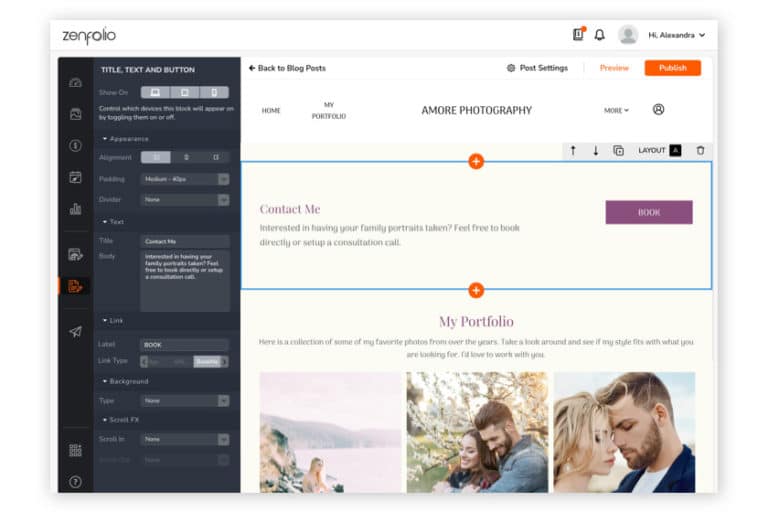Add block below with bottom plus button
The width and height of the screenshot is (768, 512).
[x=476, y=290]
